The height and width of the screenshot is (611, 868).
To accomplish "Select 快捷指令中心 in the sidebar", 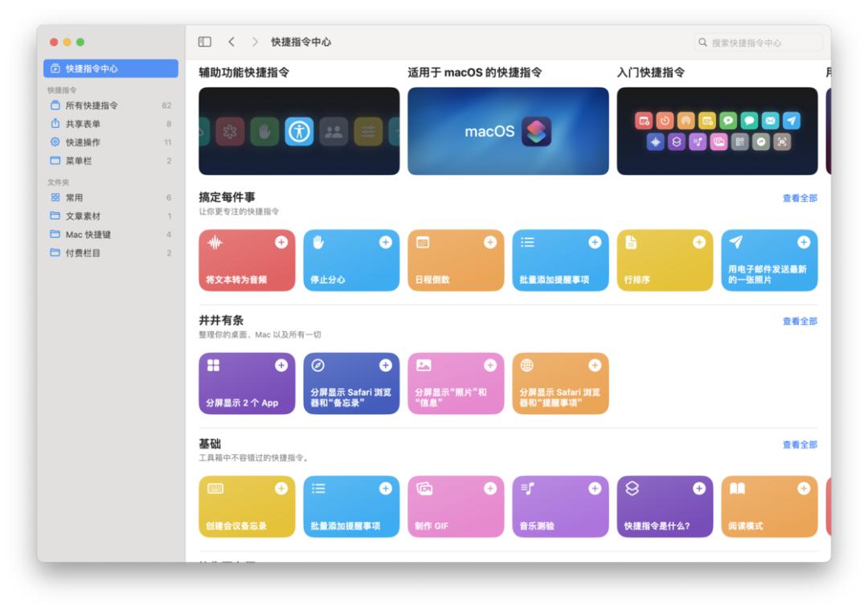I will click(111, 68).
